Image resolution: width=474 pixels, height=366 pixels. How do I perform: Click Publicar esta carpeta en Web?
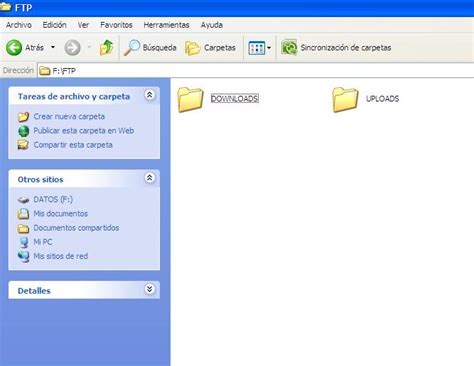[x=84, y=131]
